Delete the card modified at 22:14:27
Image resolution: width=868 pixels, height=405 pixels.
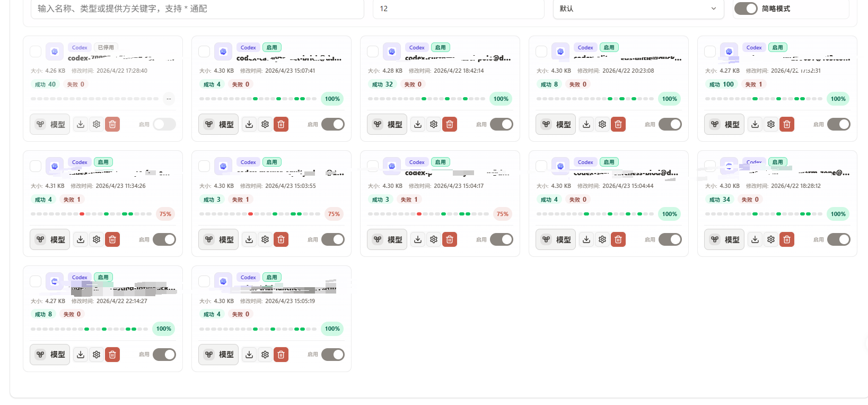(112, 355)
